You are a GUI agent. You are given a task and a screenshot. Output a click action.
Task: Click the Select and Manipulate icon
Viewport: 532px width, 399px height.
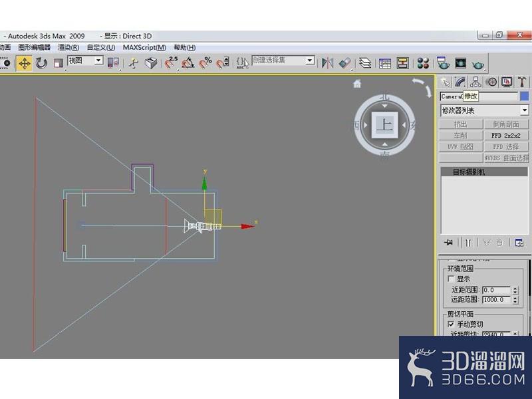pyautogui.click(x=133, y=63)
